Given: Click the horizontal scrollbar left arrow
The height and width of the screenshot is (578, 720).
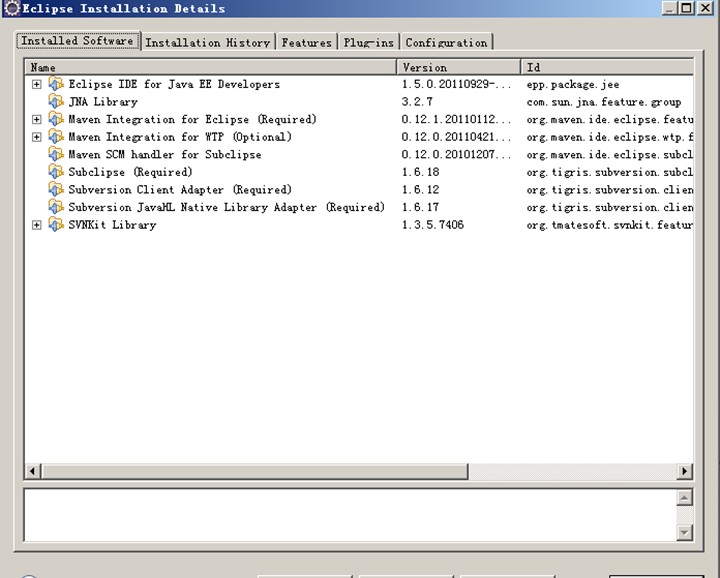Looking at the screenshot, I should click(32, 471).
